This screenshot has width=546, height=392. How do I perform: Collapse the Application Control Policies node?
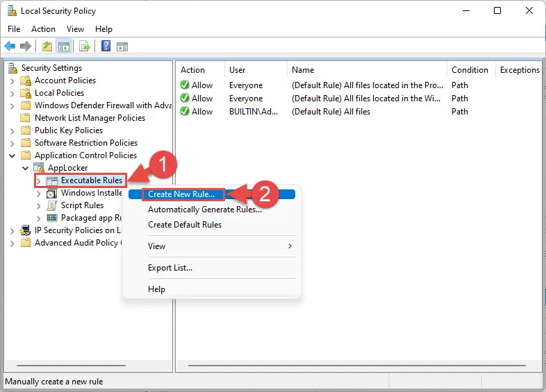click(13, 155)
